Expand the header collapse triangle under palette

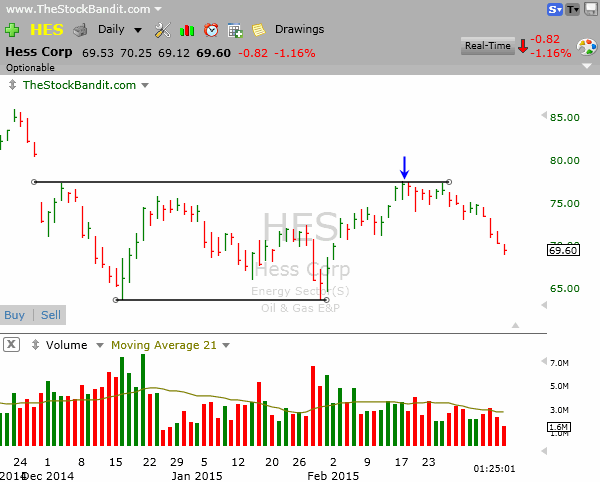587,66
